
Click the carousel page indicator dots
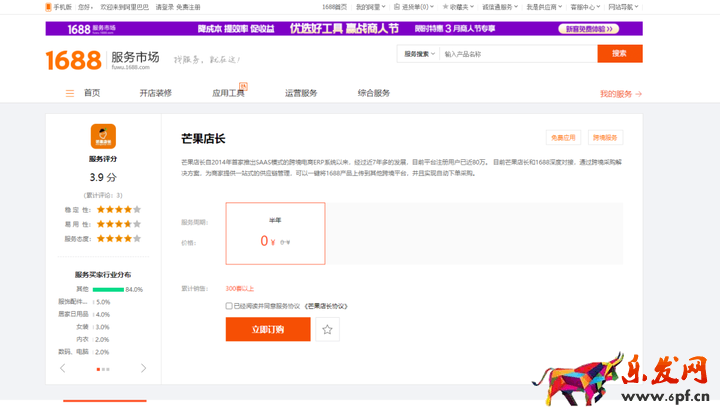click(103, 369)
